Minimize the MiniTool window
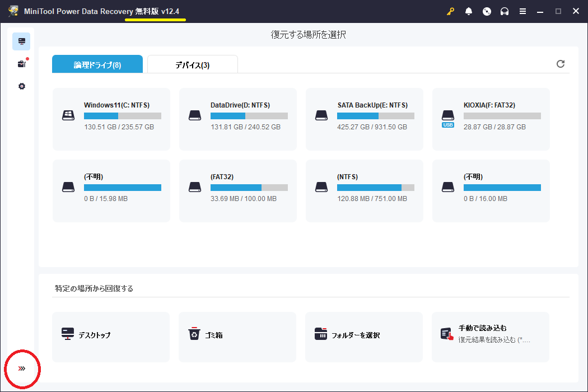The image size is (588, 392). [x=540, y=11]
